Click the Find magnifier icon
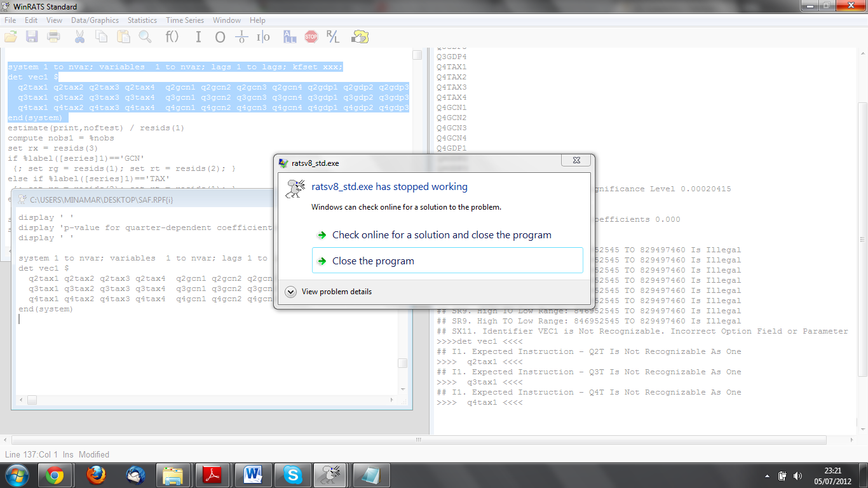868x488 pixels. point(145,37)
